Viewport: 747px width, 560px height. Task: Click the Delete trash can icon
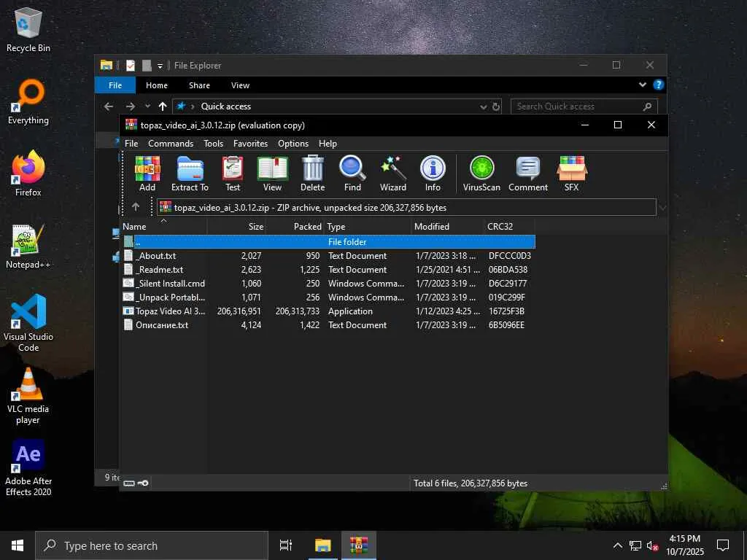click(312, 174)
